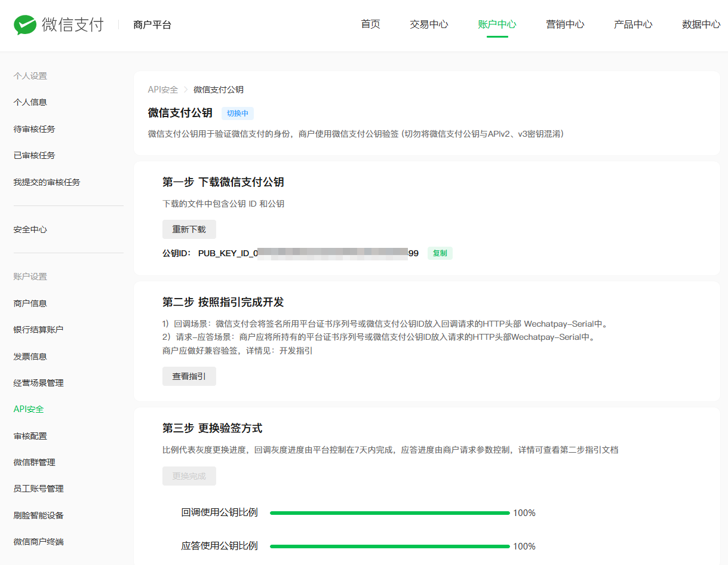Image resolution: width=728 pixels, height=565 pixels.
Task: Open the 数据中心 nav tab
Action: point(701,24)
